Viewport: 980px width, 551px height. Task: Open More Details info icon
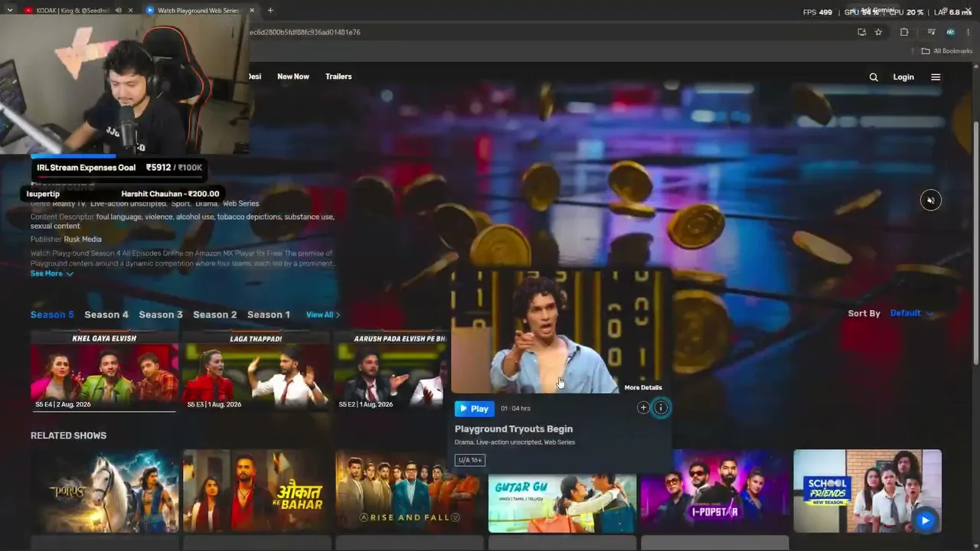click(661, 408)
